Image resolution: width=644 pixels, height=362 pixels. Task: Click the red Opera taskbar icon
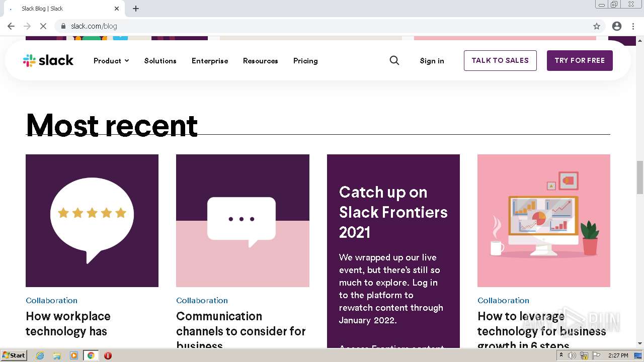(108, 355)
